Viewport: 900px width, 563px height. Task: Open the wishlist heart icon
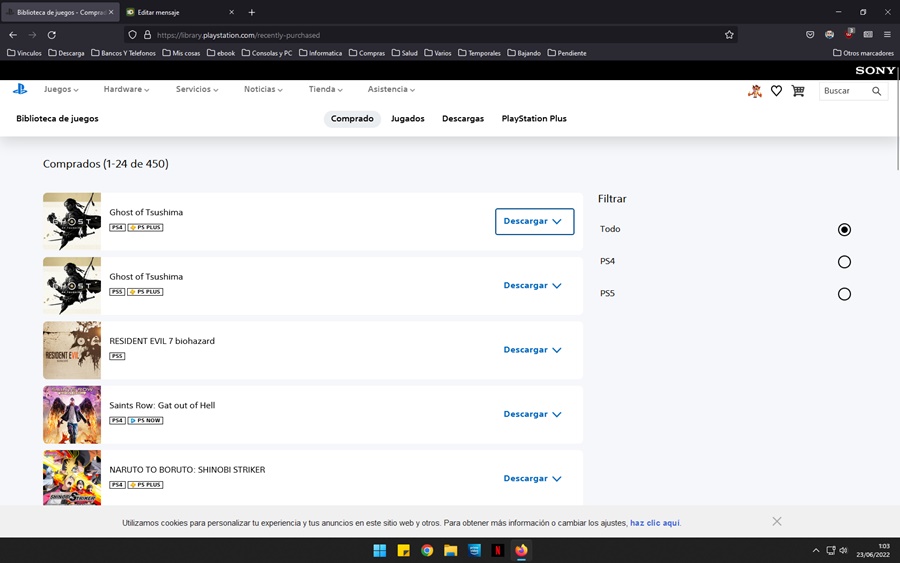(776, 91)
